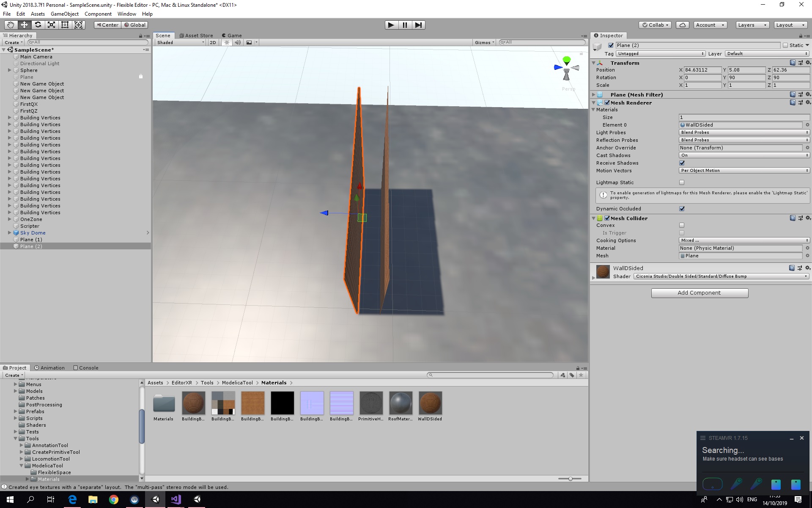The width and height of the screenshot is (812, 508).
Task: Enable the Lightmap Static checkbox
Action: [x=681, y=182]
